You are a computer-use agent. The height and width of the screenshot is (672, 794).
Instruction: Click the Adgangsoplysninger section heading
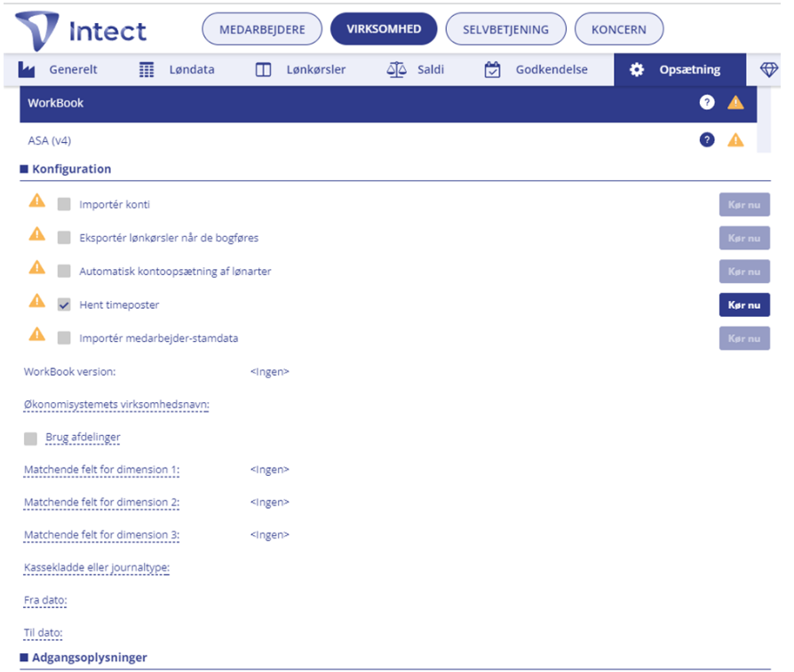pos(90,657)
